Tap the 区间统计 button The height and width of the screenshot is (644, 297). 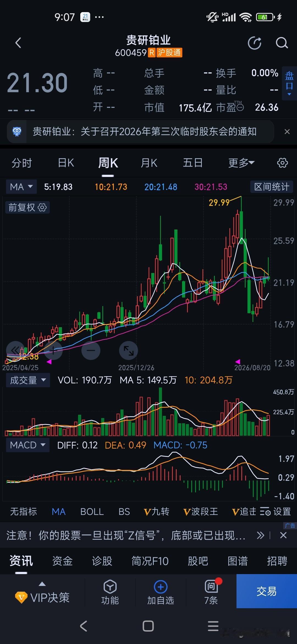point(272,187)
